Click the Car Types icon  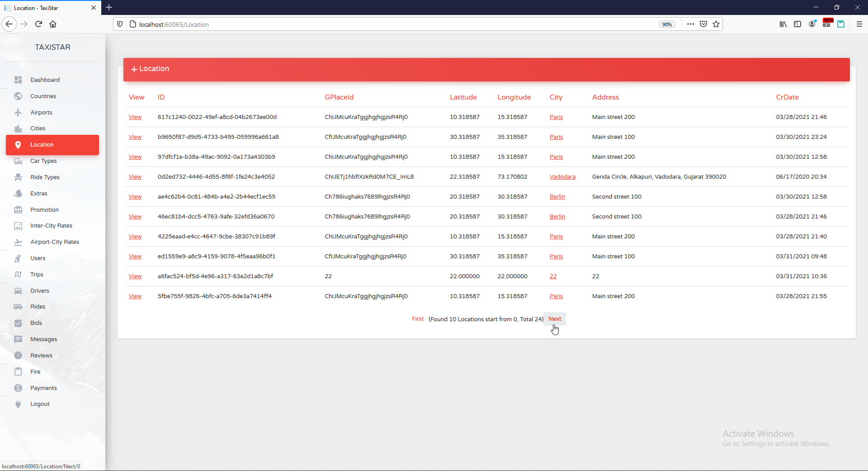(18, 161)
